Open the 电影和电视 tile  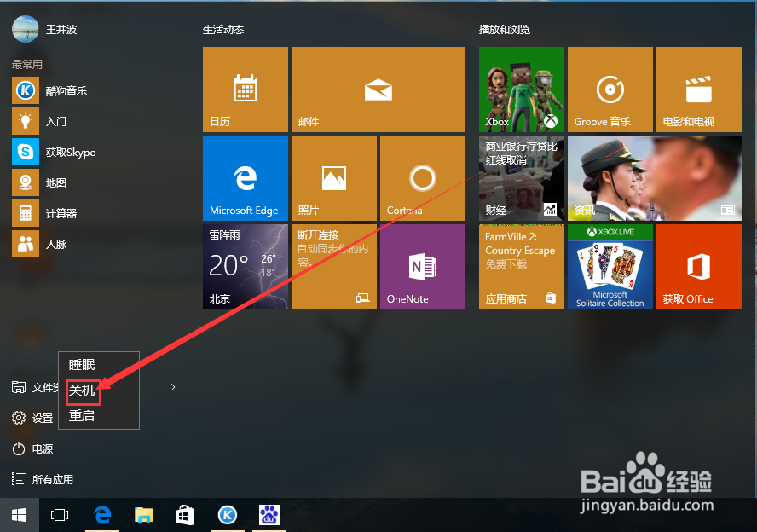pyautogui.click(x=699, y=90)
